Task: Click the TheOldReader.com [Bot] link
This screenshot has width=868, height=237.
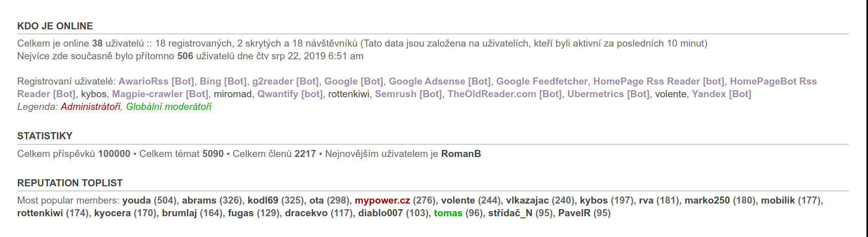Action: tap(504, 94)
